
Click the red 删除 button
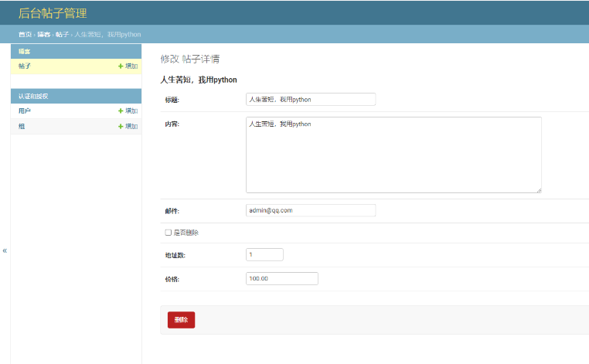click(x=181, y=320)
